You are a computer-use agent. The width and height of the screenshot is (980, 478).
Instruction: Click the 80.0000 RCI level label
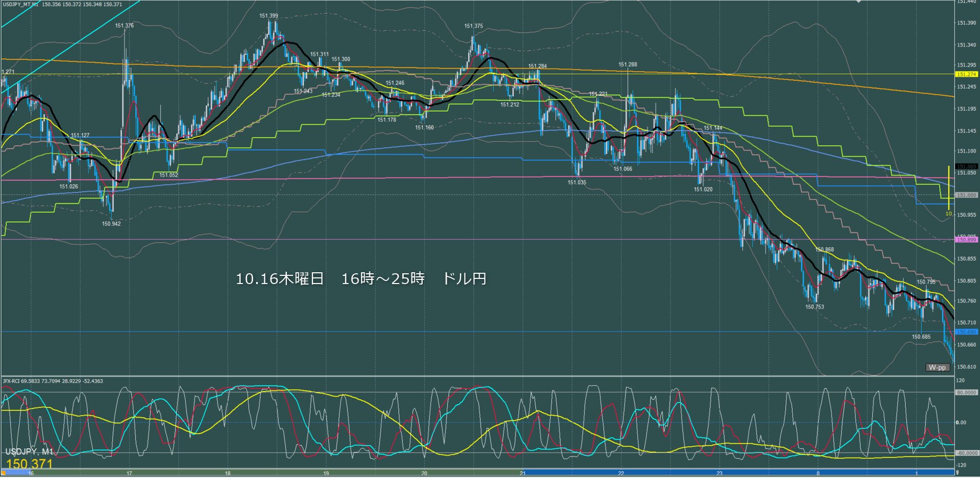point(966,393)
